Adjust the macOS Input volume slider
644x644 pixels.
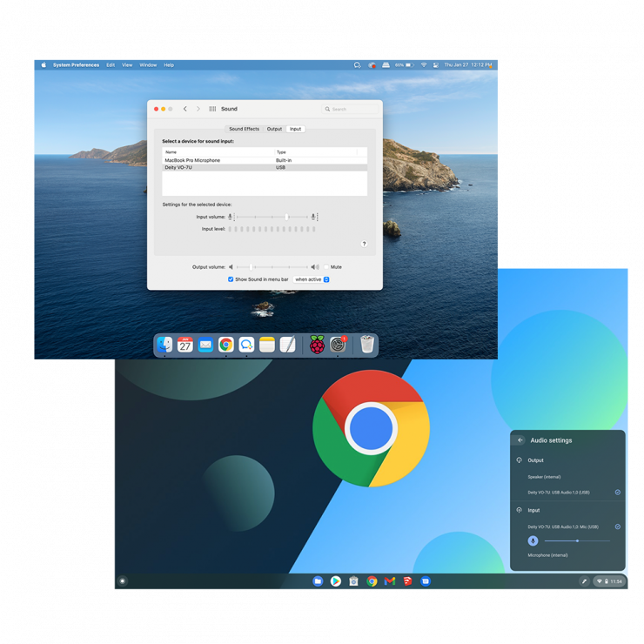click(286, 217)
